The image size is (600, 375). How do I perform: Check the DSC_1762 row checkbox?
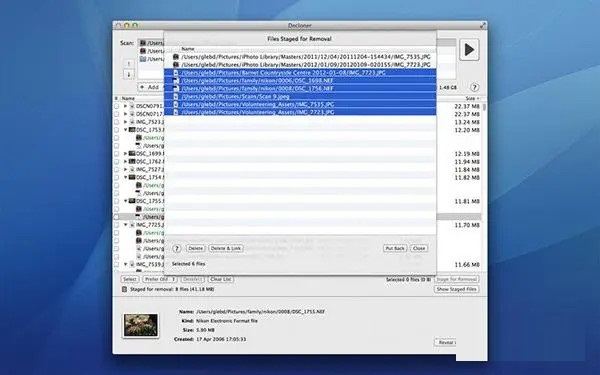pos(117,161)
